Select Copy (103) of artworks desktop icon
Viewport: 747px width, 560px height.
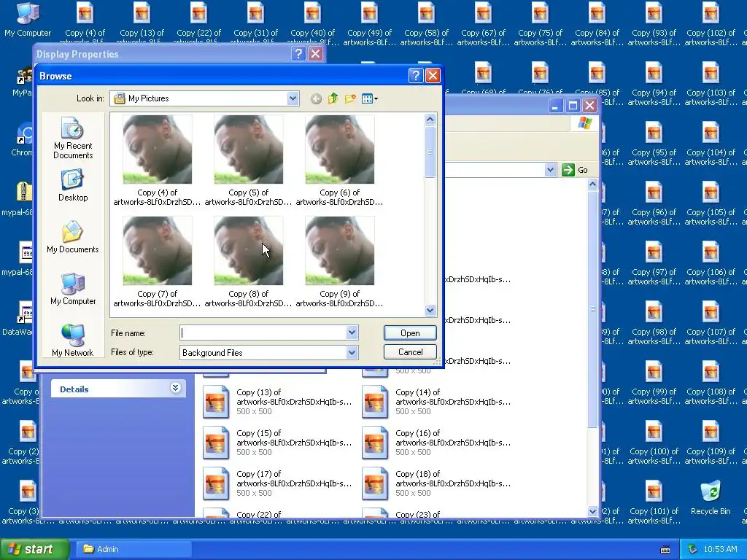(x=711, y=84)
